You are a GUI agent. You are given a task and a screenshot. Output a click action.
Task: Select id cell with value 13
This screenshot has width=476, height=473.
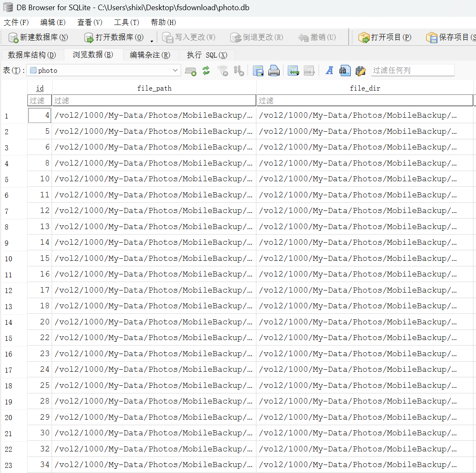[x=40, y=227]
